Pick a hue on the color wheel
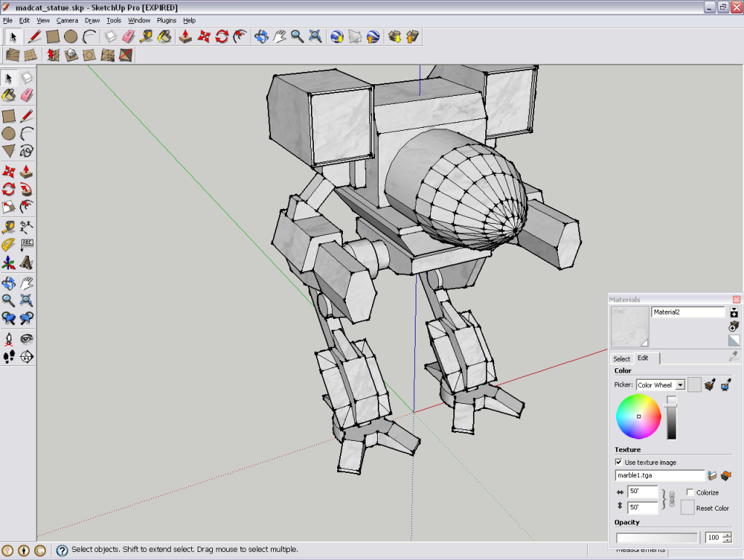Screen dimensions: 744x560 (x=639, y=416)
